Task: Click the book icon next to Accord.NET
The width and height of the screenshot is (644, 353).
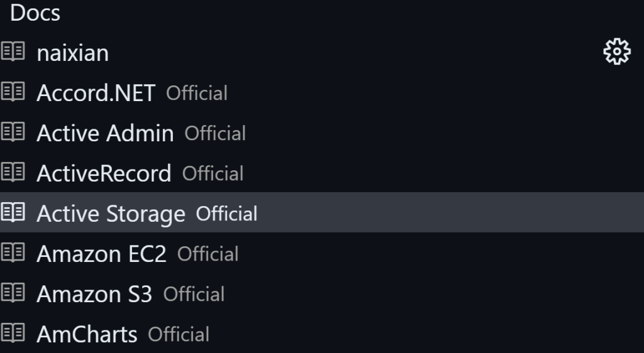Action: tap(13, 92)
